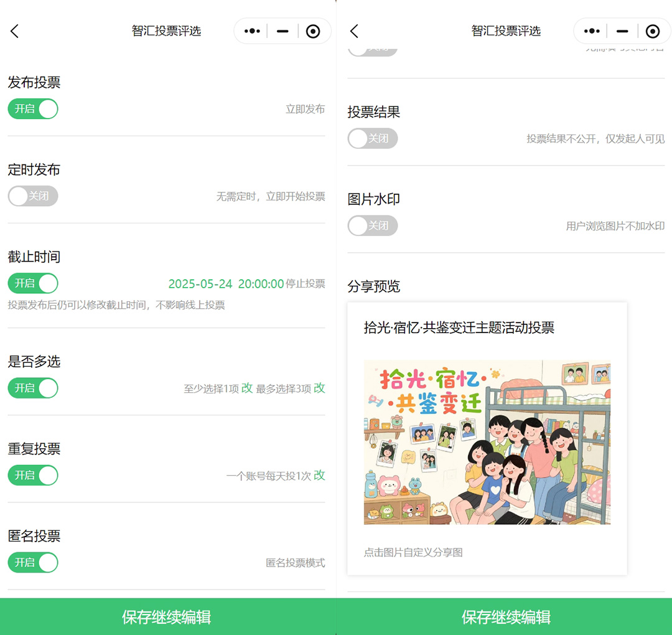
Task: Enable the 定时发布 toggle
Action: click(x=33, y=196)
